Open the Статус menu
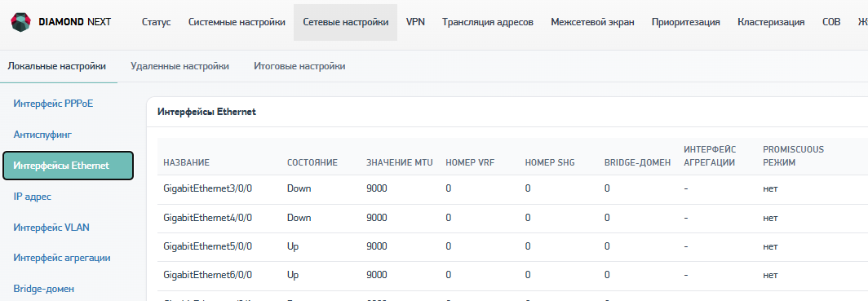 [x=156, y=22]
